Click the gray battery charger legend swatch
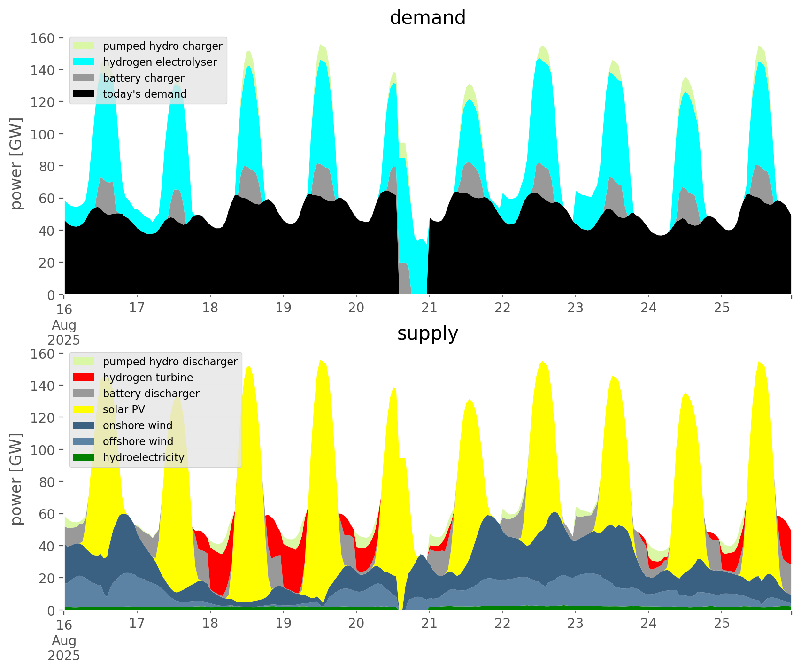801x672 pixels. point(85,78)
